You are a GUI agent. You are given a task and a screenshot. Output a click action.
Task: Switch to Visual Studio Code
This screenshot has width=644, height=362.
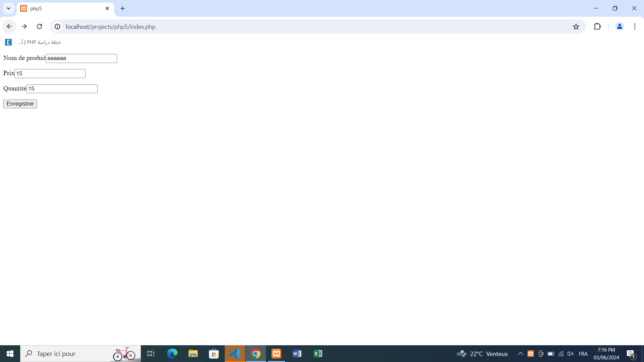(x=235, y=354)
